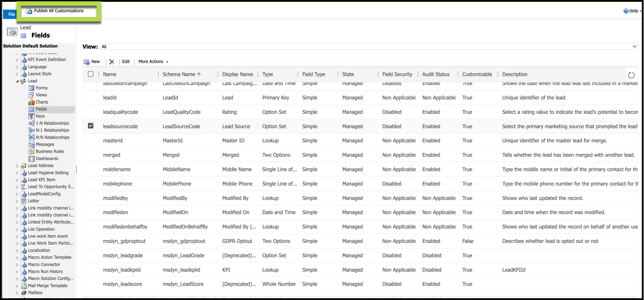The width and height of the screenshot is (644, 300).
Task: Click the Lead To Opportunity S... icon
Action: (24, 187)
